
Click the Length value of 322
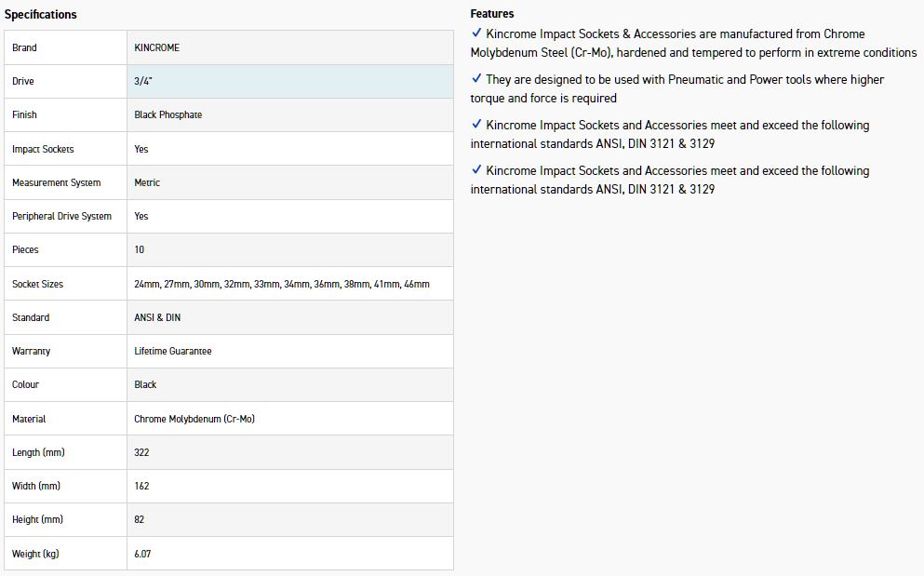(x=141, y=452)
